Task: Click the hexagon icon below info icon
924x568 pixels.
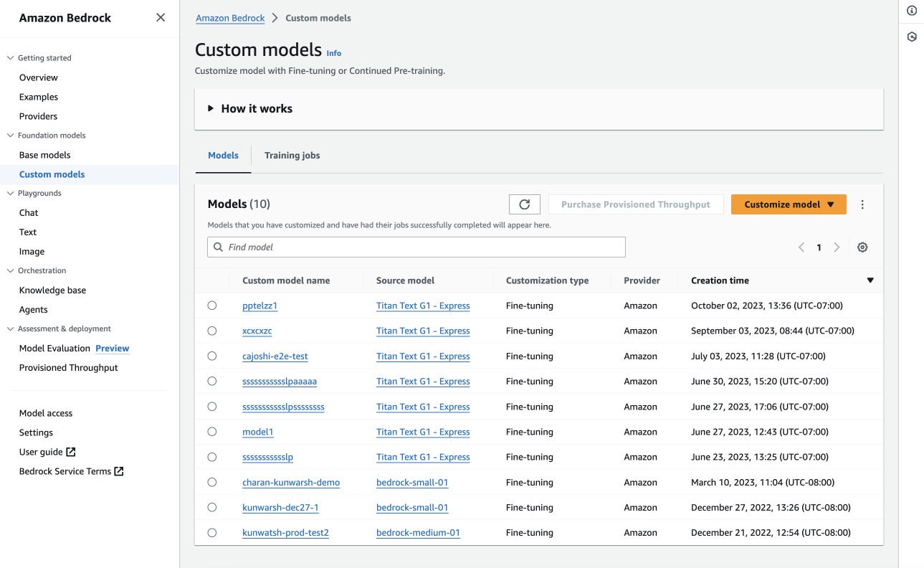Action: [x=912, y=37]
